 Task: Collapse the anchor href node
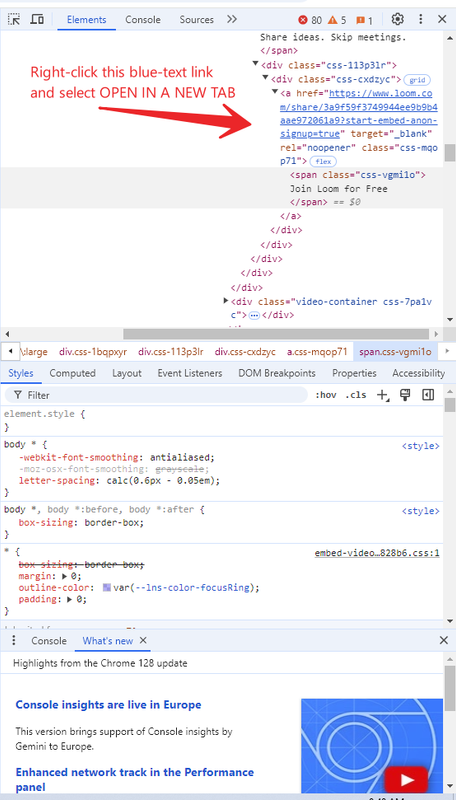click(275, 92)
